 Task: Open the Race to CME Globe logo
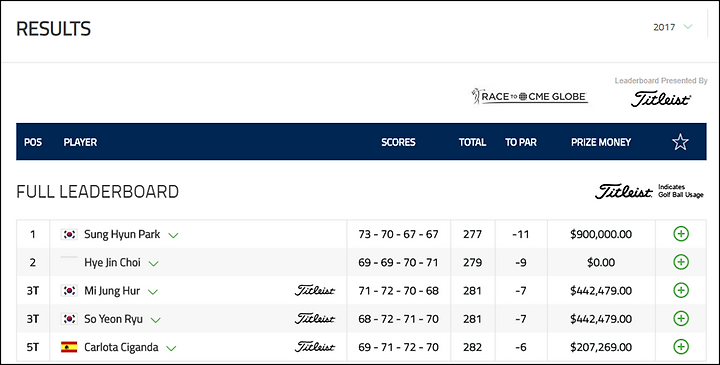[x=529, y=96]
